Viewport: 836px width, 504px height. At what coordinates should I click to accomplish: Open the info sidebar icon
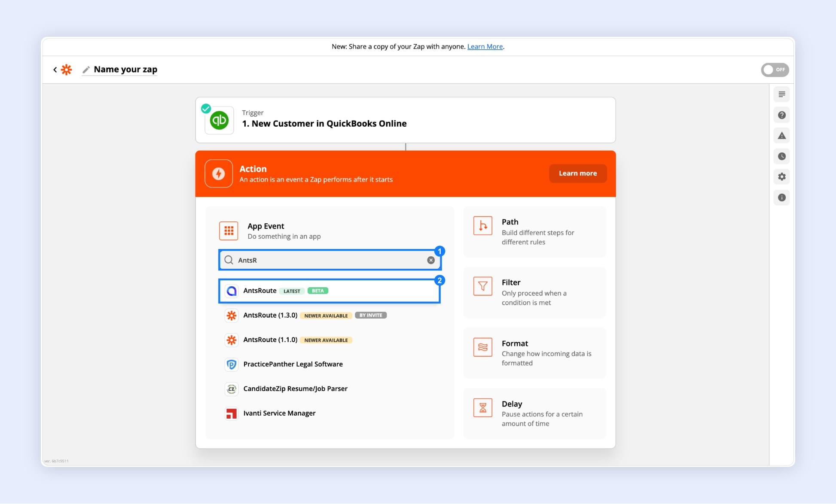coord(781,197)
